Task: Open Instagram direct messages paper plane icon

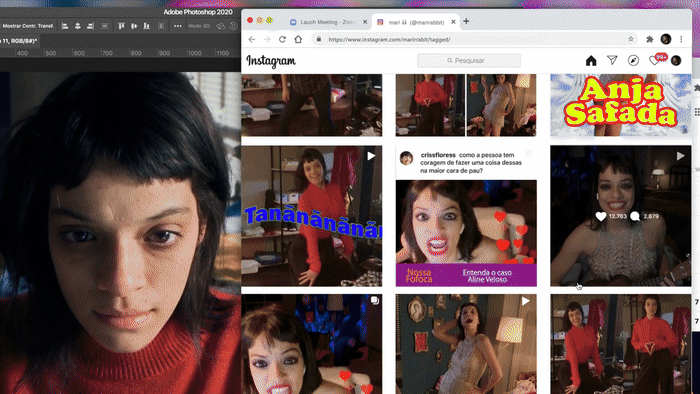Action: pos(612,60)
